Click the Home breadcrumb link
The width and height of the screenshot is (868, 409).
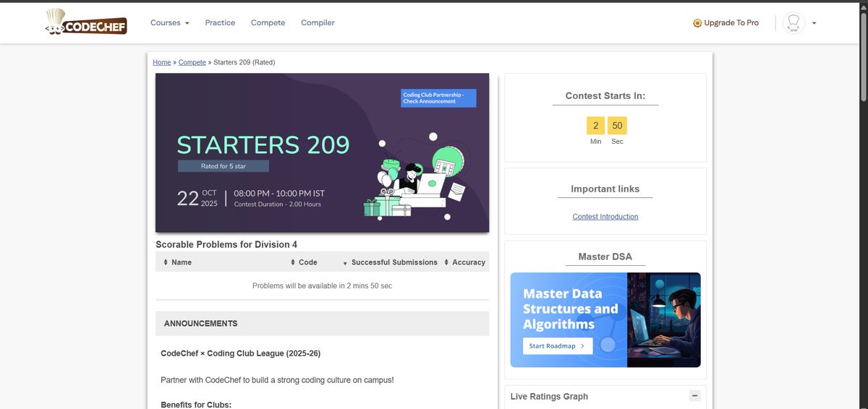[x=161, y=62]
